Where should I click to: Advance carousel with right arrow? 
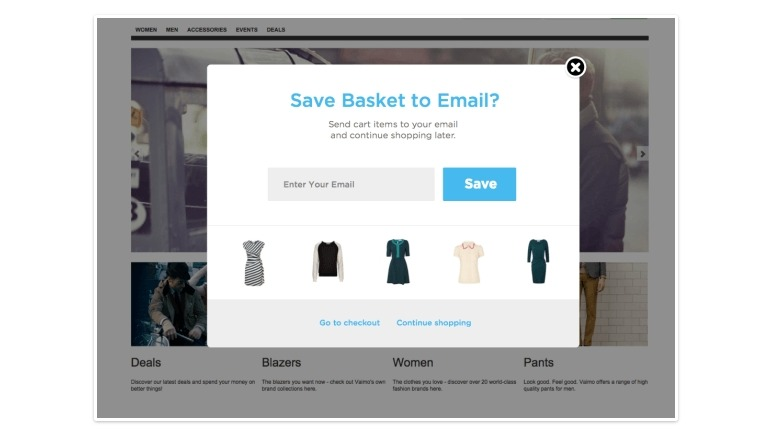643,154
